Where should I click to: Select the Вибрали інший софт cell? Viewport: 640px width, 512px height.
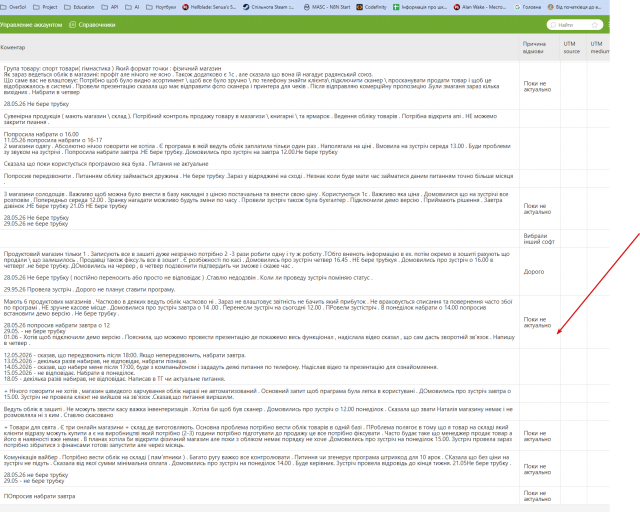(x=540, y=239)
